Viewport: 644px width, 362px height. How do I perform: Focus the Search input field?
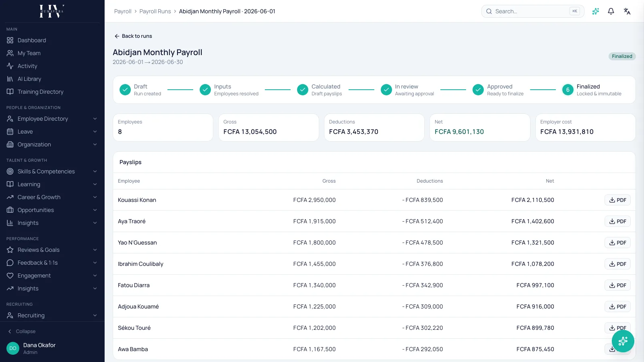(533, 11)
